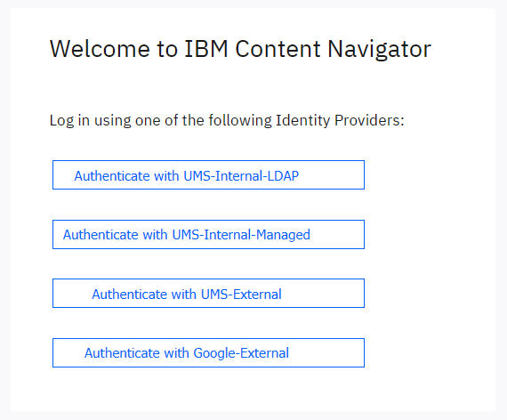
Task: Click the 'Identity Providers:' label text
Action: (x=340, y=120)
